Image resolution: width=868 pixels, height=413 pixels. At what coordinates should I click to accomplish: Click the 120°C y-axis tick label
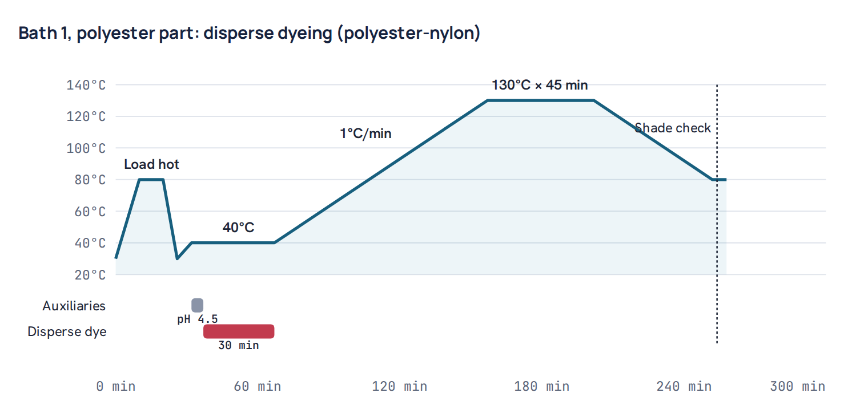[x=86, y=116]
